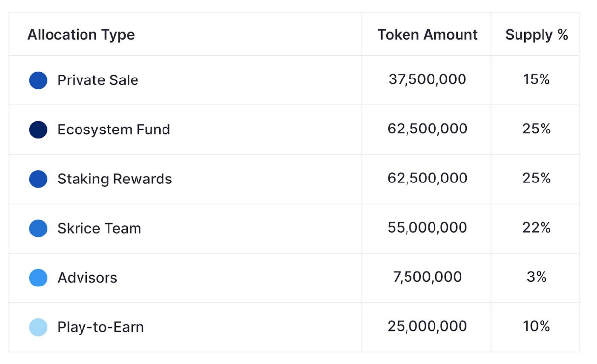Select the Advisors color dot
Image resolution: width=597 pixels, height=364 pixels.
click(38, 278)
